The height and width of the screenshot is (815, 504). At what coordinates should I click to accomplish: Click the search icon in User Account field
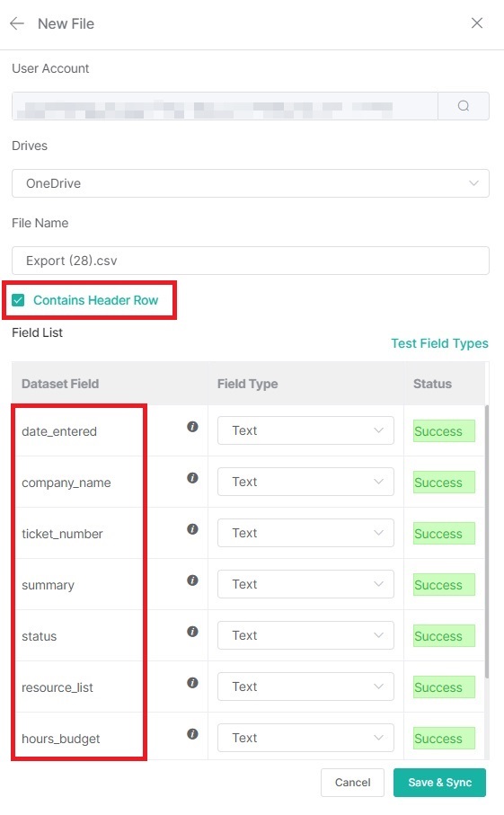tap(464, 106)
